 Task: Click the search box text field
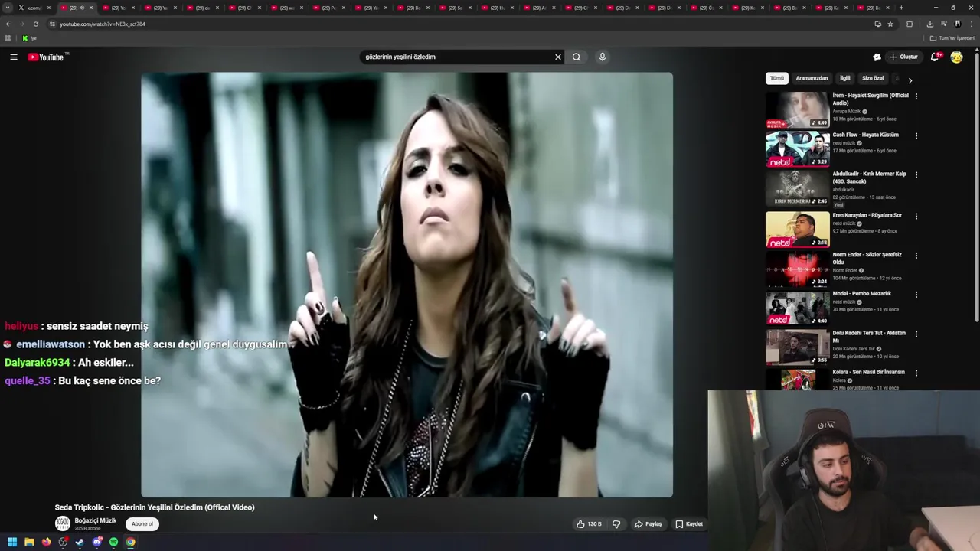(x=456, y=57)
